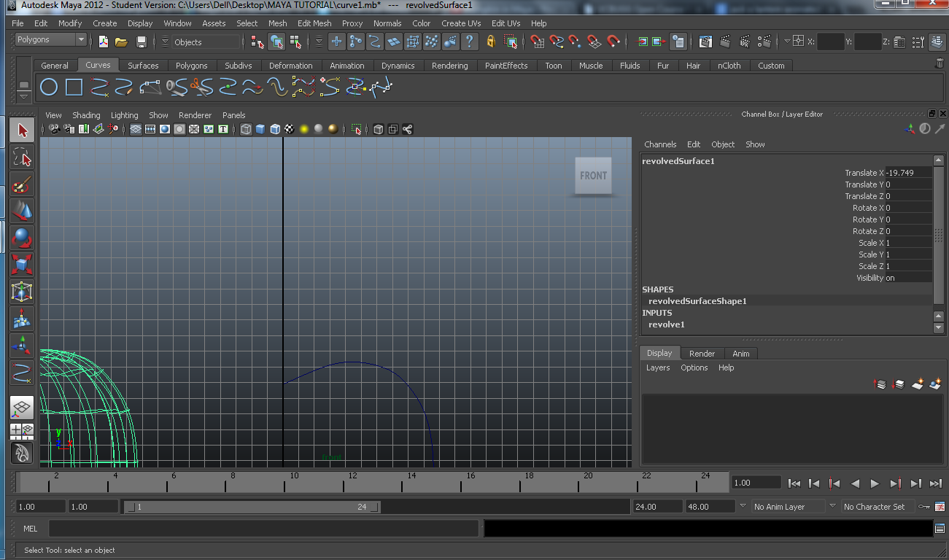Open Layers menu in Layer Editor
This screenshot has height=560, width=949.
click(658, 367)
